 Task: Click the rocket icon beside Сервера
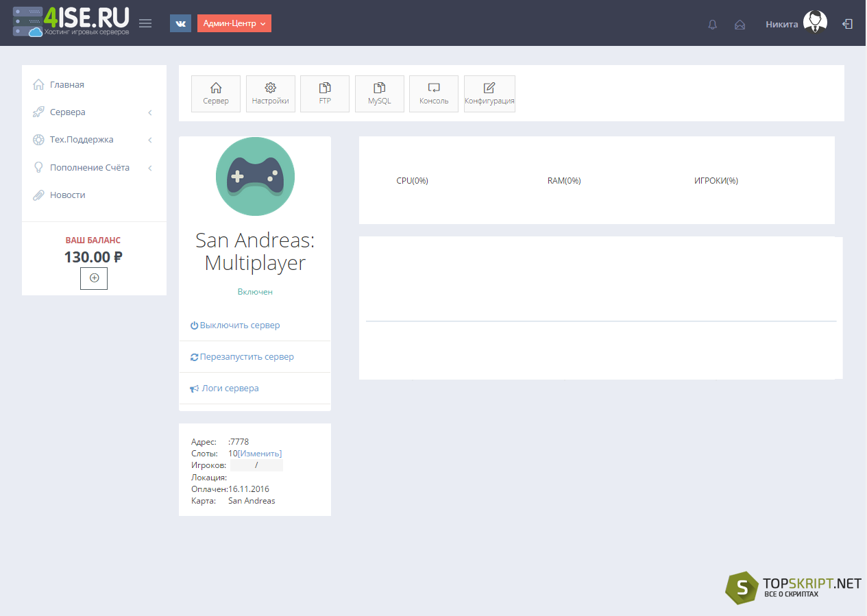click(38, 112)
